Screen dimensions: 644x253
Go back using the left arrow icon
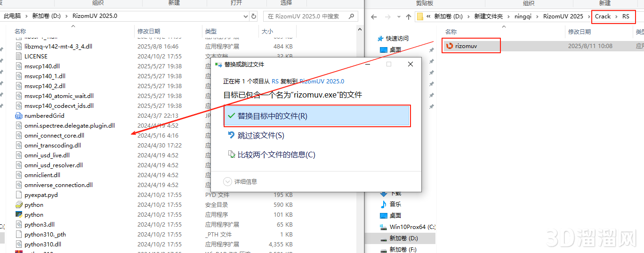(374, 16)
